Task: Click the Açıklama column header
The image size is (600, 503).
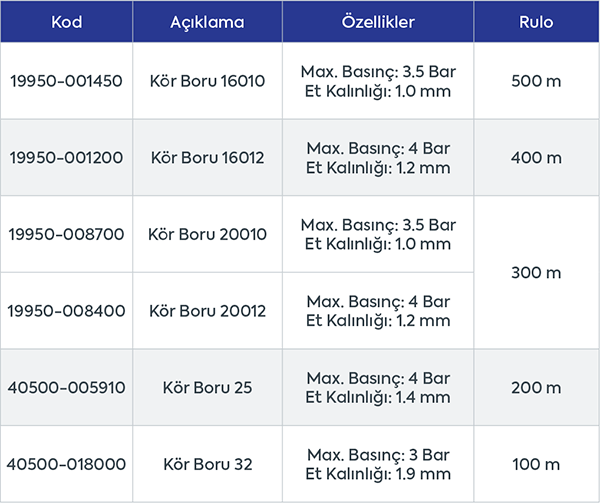Action: [x=207, y=21]
